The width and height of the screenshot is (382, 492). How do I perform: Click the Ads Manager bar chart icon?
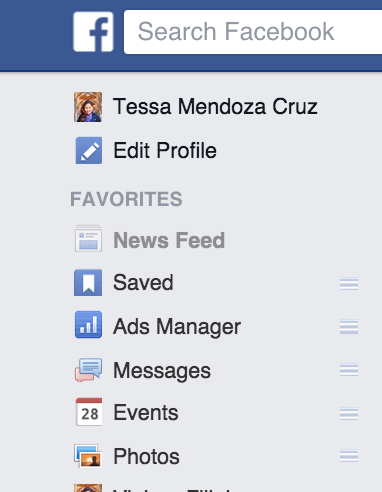pyautogui.click(x=88, y=325)
